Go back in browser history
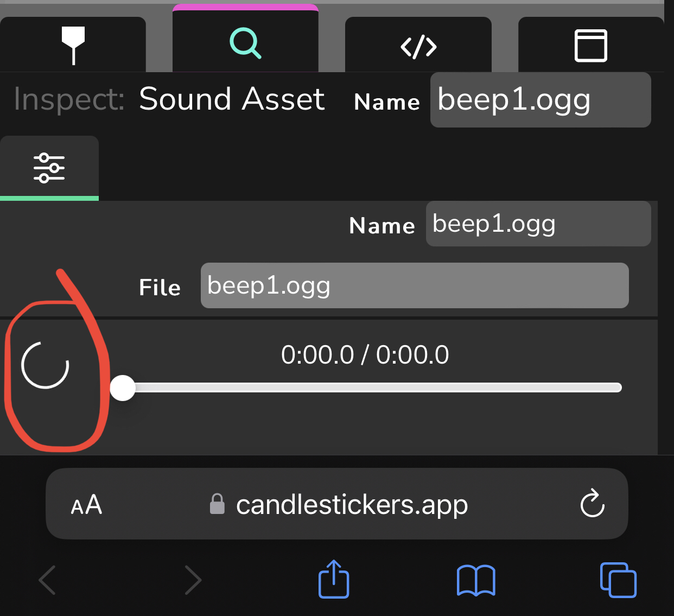This screenshot has width=674, height=616. point(48,580)
